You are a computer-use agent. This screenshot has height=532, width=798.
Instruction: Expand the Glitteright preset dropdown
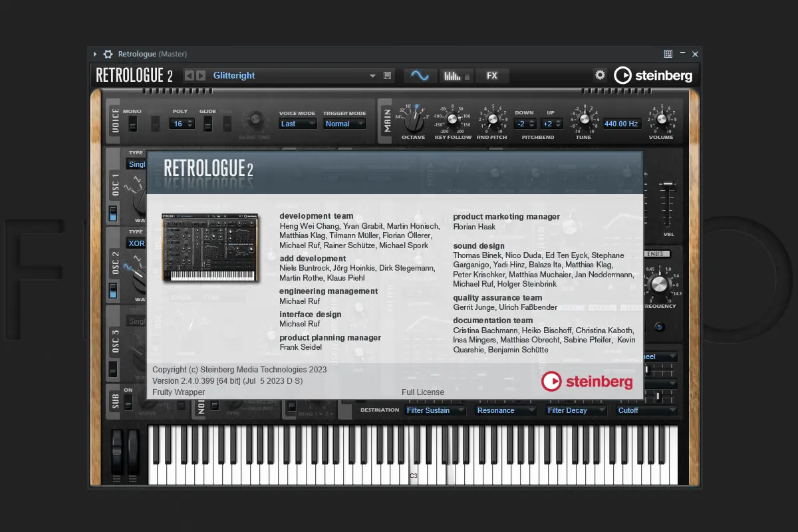pyautogui.click(x=372, y=76)
